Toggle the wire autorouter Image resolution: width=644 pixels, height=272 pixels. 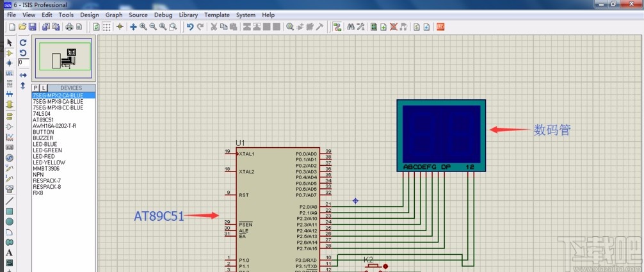pyautogui.click(x=337, y=27)
